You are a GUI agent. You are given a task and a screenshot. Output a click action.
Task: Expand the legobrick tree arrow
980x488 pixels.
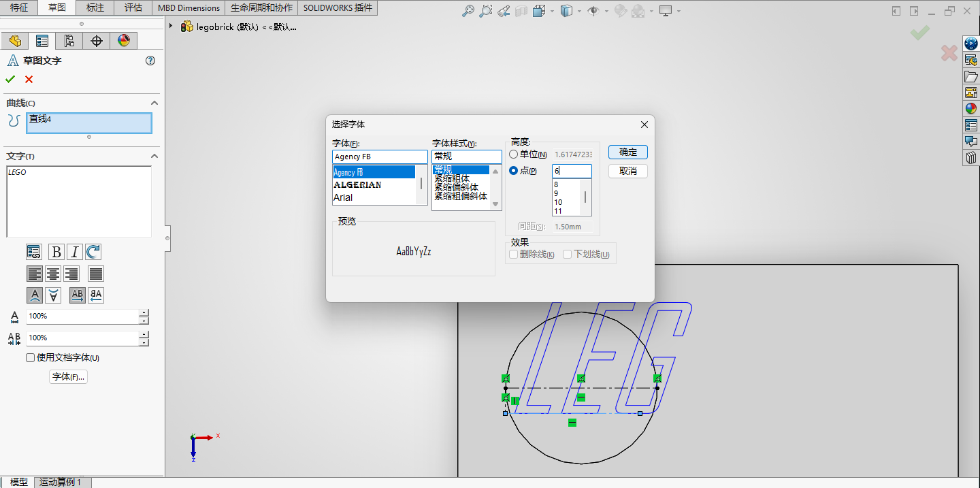point(171,26)
